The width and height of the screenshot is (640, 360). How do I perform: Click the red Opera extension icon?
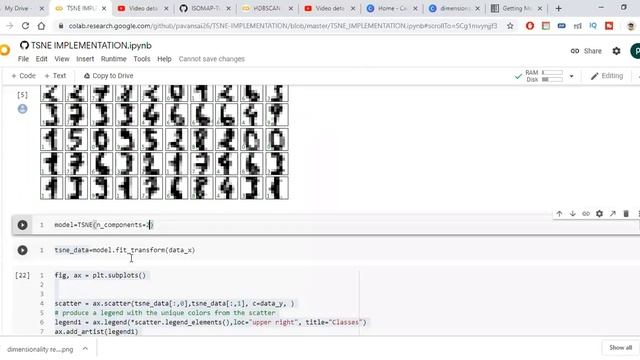[530, 26]
